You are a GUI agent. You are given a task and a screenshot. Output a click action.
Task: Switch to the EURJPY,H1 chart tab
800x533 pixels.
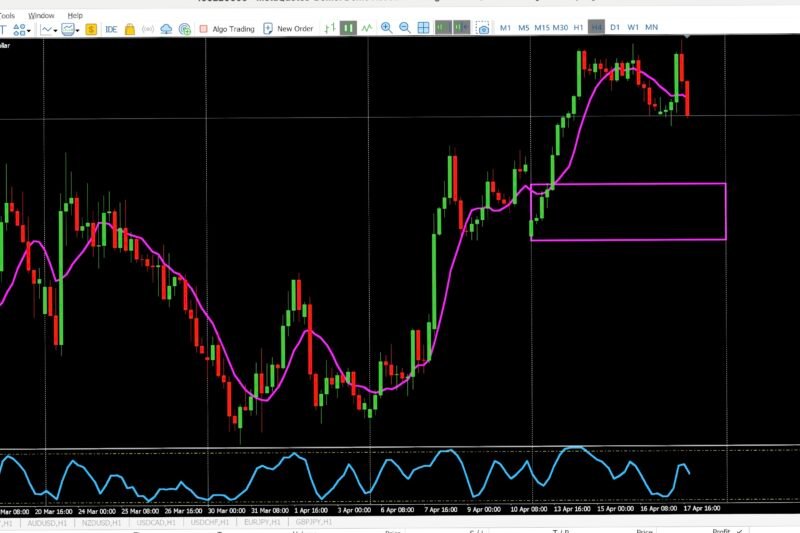point(262,523)
